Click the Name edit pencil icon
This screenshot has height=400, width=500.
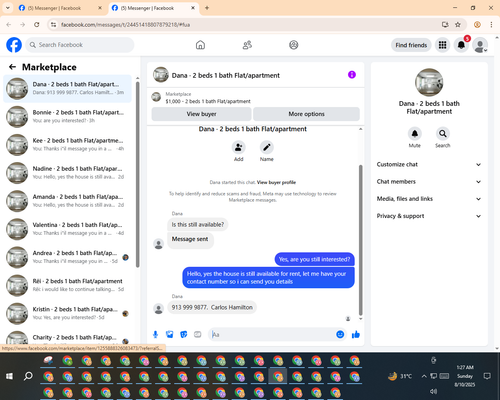pyautogui.click(x=267, y=147)
